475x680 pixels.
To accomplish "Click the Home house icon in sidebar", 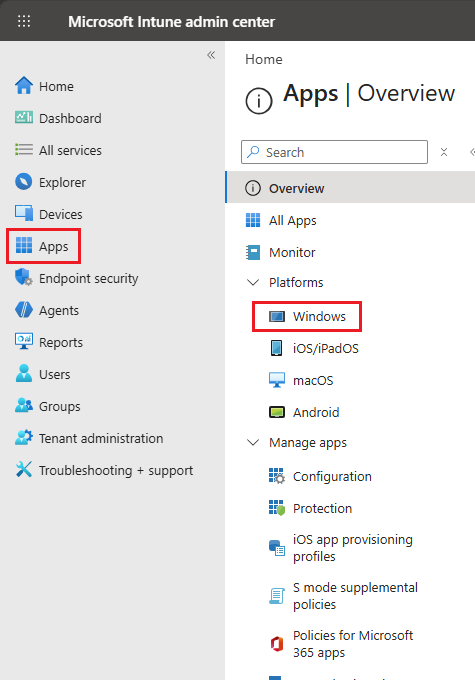I will (x=24, y=86).
